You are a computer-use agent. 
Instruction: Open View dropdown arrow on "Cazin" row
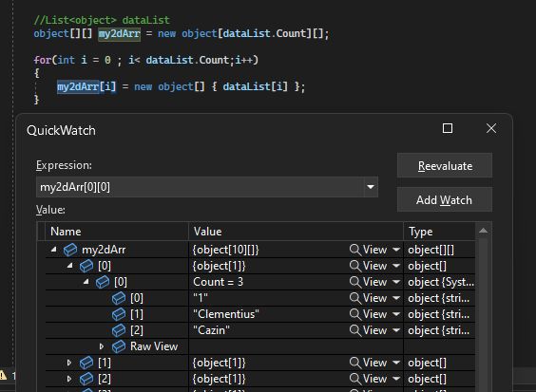pyautogui.click(x=396, y=330)
